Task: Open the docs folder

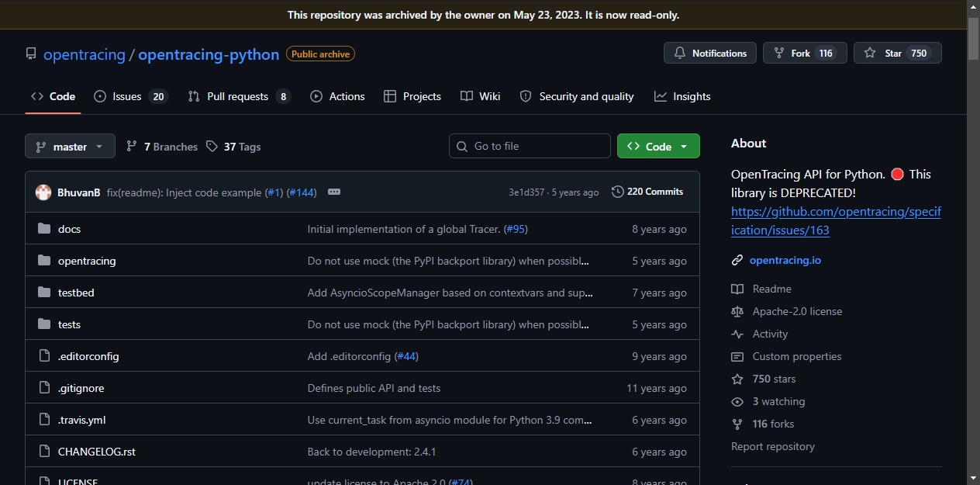Action: coord(69,229)
